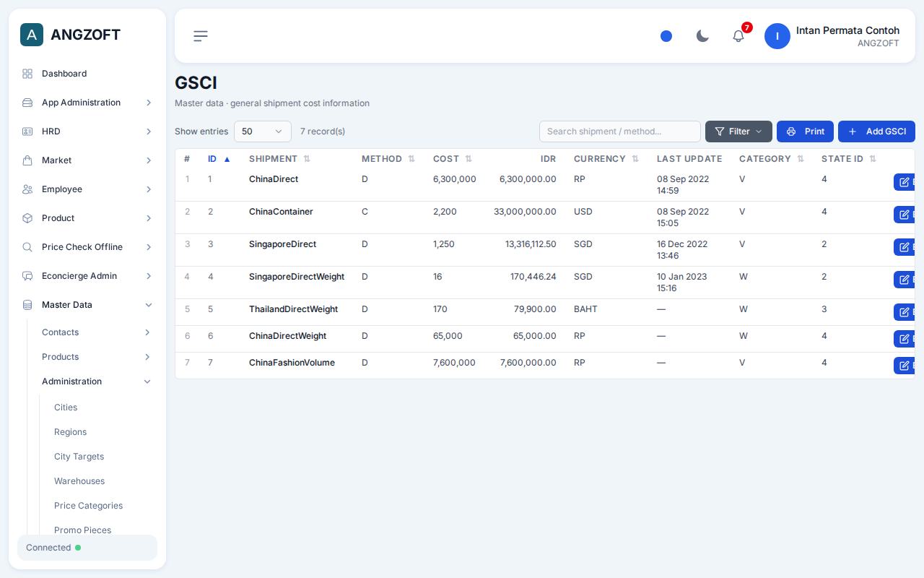The image size is (924, 578).
Task: Edit the ChinaContainer row
Action: (x=905, y=215)
